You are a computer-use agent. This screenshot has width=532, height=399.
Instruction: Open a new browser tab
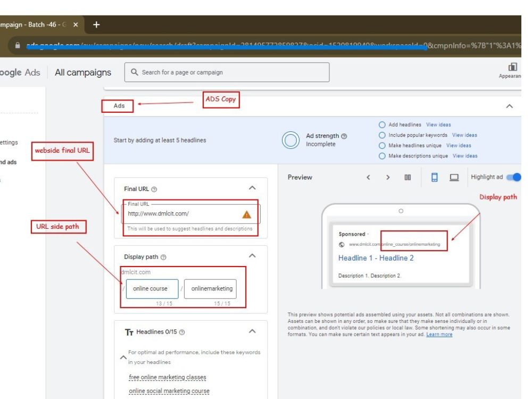pyautogui.click(x=96, y=24)
